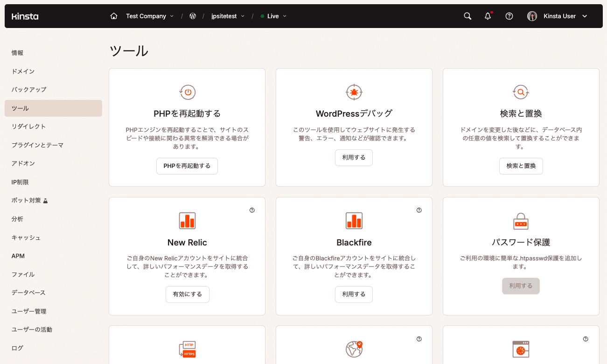Open the help question mark in header
This screenshot has height=364, width=607.
pos(509,16)
